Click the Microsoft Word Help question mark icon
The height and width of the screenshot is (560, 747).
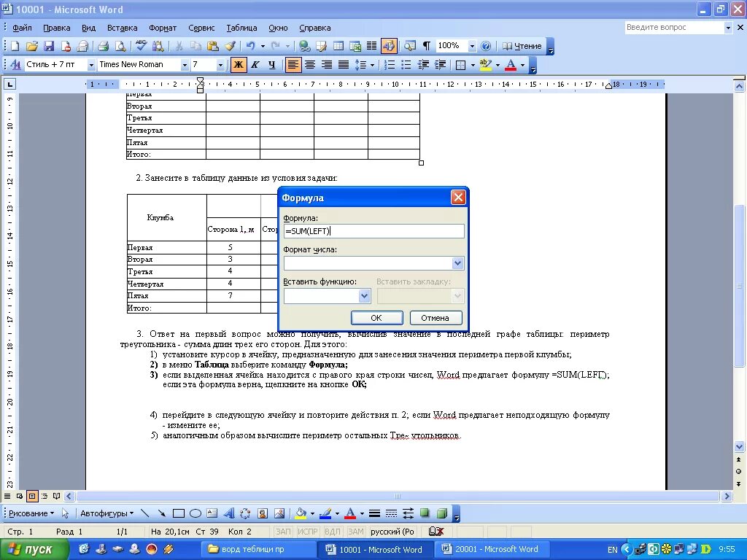tap(485, 46)
